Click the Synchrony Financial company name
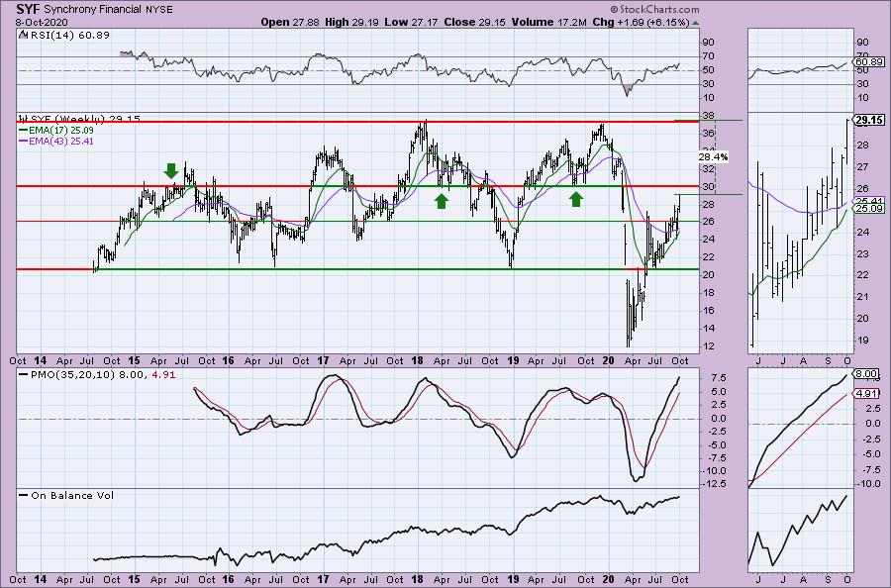 [x=93, y=10]
